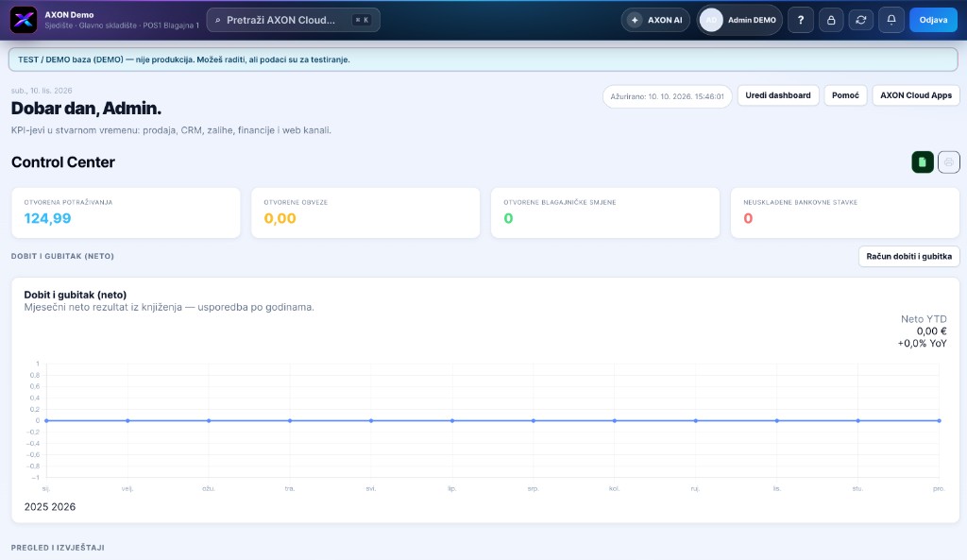Click the Dobar dan, Admin. greeting
This screenshot has height=560, width=967.
(x=86, y=109)
